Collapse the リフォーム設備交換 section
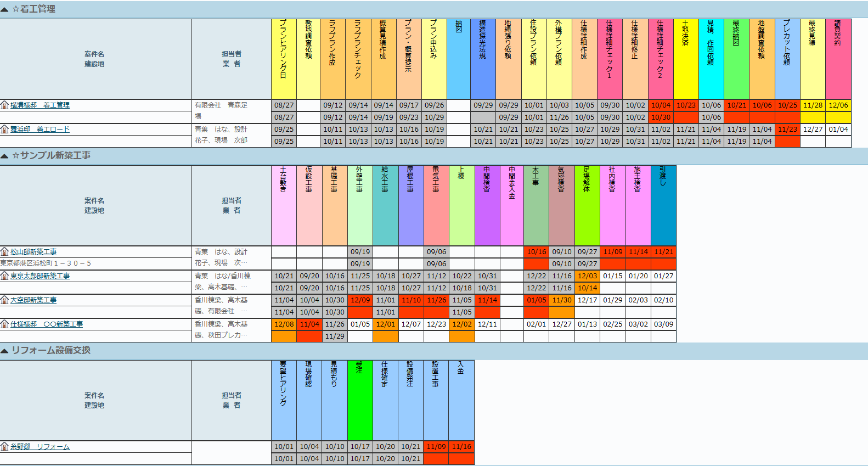The width and height of the screenshot is (868, 466). coord(4,351)
